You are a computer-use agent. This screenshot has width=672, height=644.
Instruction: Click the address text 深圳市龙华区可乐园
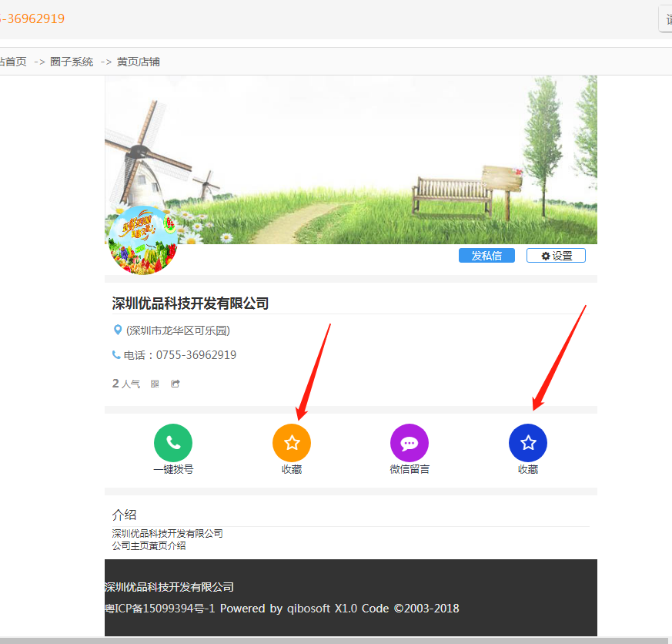(x=178, y=330)
